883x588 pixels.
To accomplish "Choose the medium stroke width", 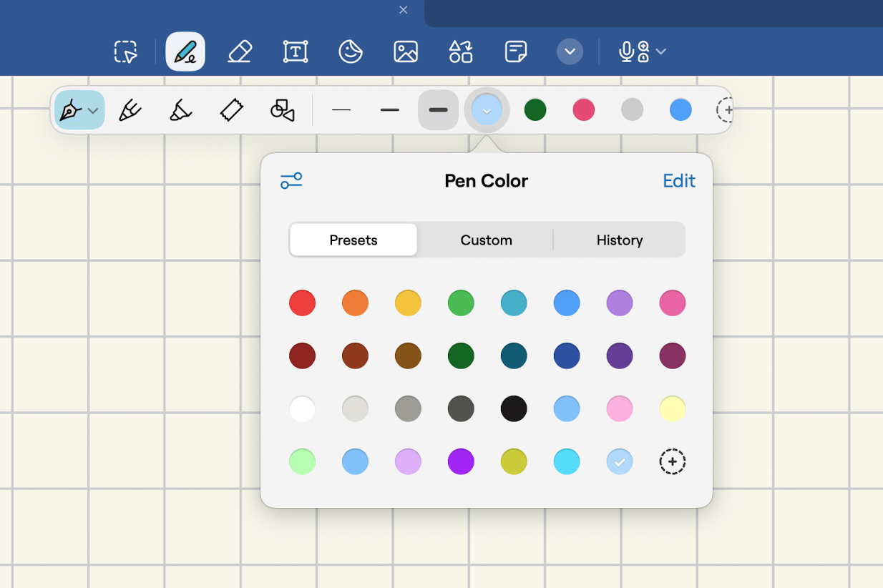I will pos(390,110).
